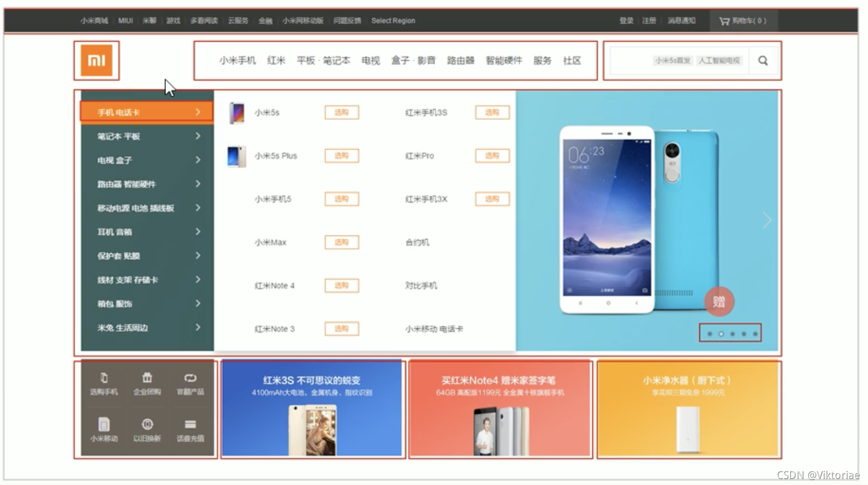Open the 红米3S blue promo banner

tap(312, 409)
